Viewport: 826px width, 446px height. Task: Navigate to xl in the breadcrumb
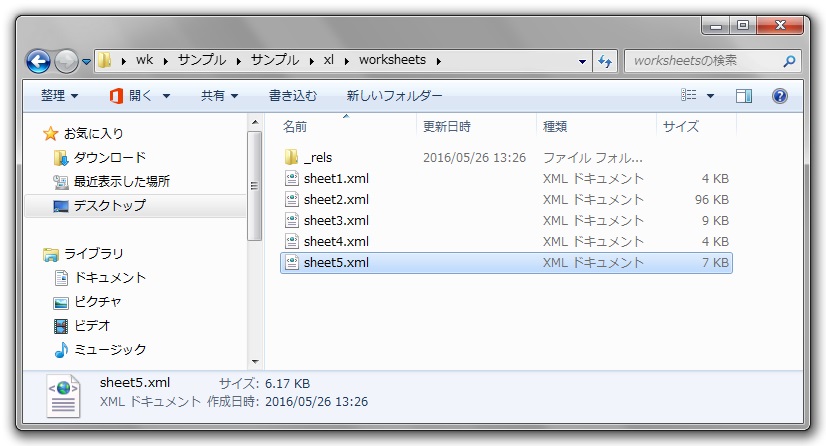click(x=329, y=60)
